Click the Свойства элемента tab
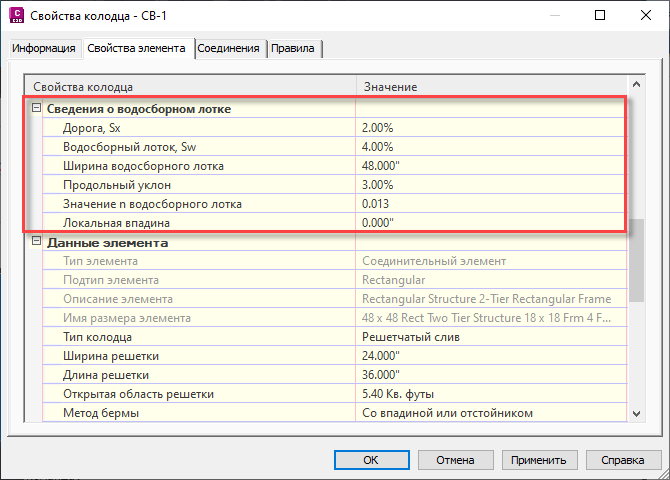Image resolution: width=670 pixels, height=480 pixels. click(x=136, y=49)
